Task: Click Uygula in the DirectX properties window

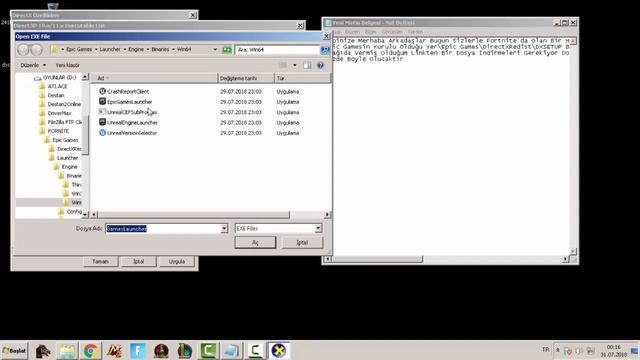Action: tap(177, 262)
